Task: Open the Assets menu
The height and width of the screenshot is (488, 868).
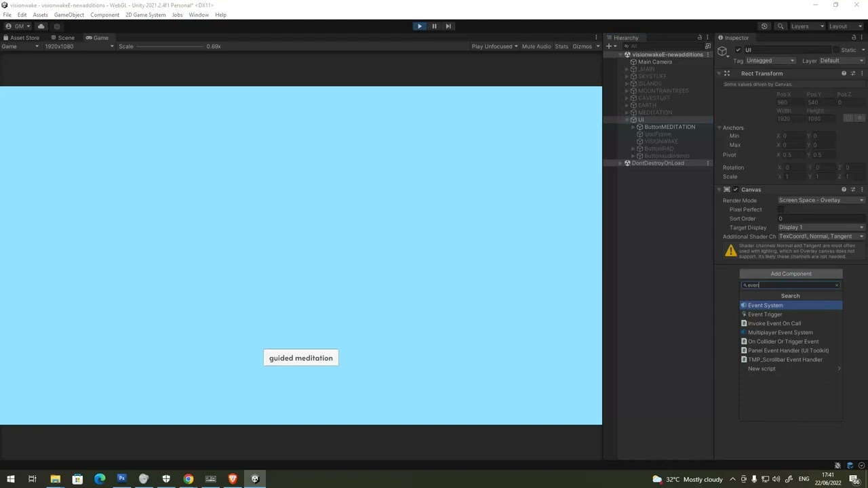Action: (40, 15)
